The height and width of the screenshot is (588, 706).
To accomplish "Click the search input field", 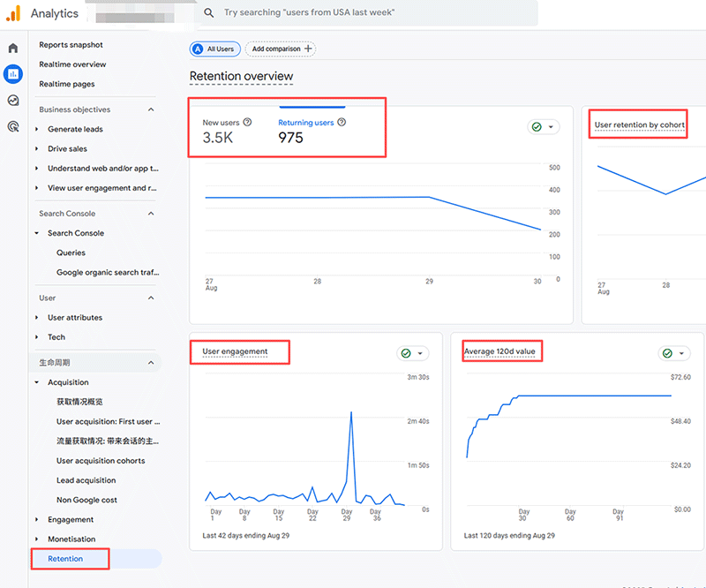I will (x=371, y=13).
